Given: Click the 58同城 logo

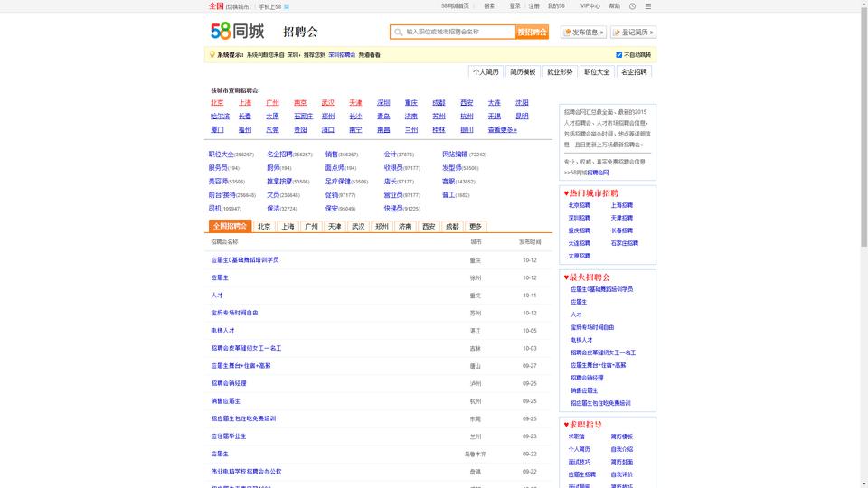Looking at the screenshot, I should point(238,31).
